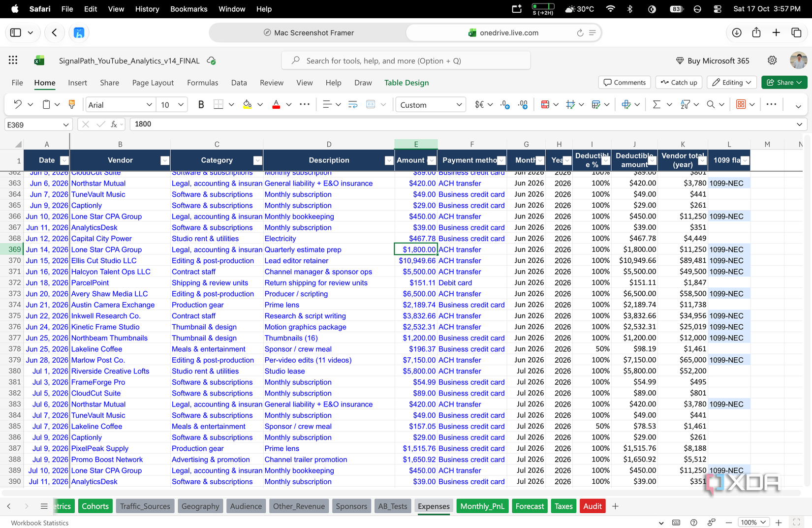The height and width of the screenshot is (528, 812).
Task: Click the Comments button
Action: (x=625, y=82)
